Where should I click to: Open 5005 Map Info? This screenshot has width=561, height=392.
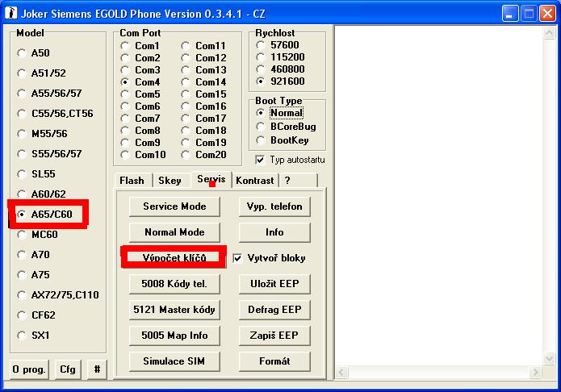pos(174,336)
